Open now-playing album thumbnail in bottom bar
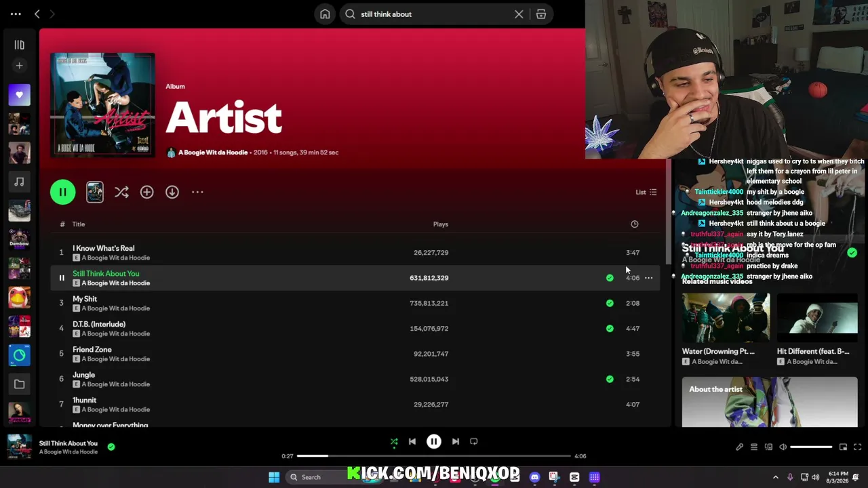Image resolution: width=868 pixels, height=488 pixels. (x=19, y=447)
